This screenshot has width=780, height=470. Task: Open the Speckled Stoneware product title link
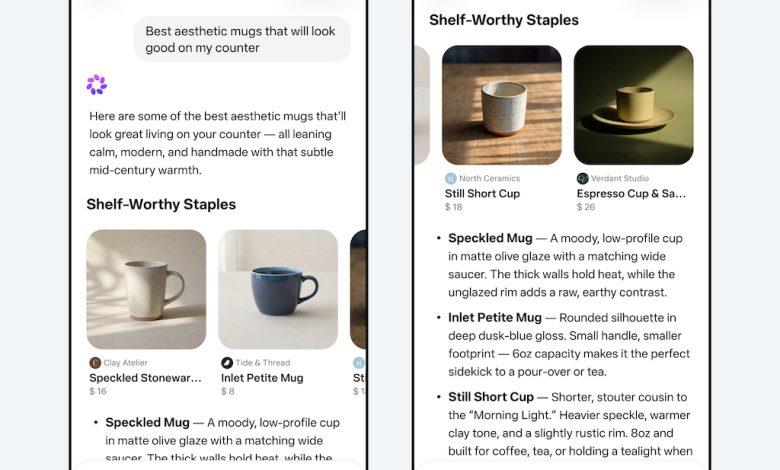click(146, 378)
